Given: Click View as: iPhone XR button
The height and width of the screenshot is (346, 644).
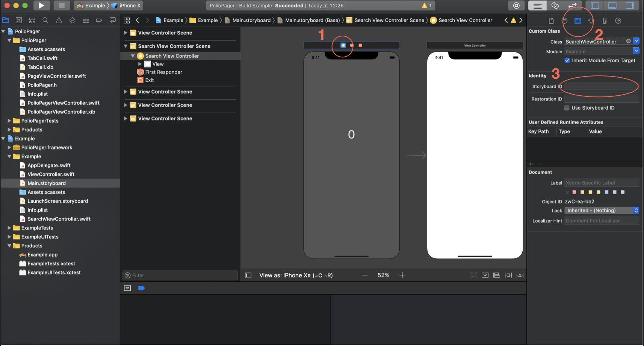Looking at the screenshot, I should click(x=296, y=275).
